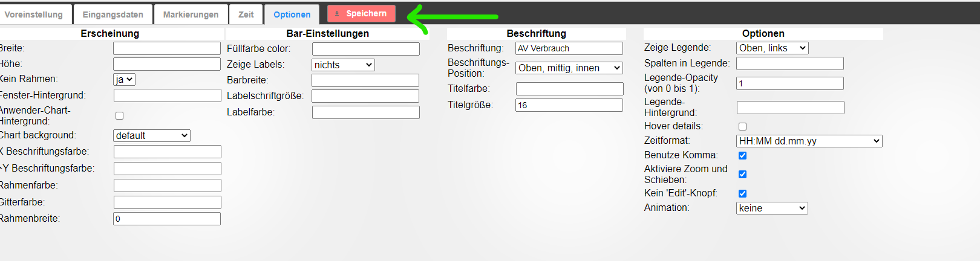Go to the Markierungen tab

point(191,14)
